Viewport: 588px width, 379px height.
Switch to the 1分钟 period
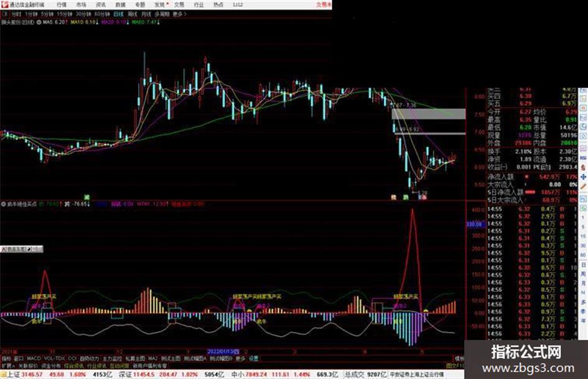31,14
